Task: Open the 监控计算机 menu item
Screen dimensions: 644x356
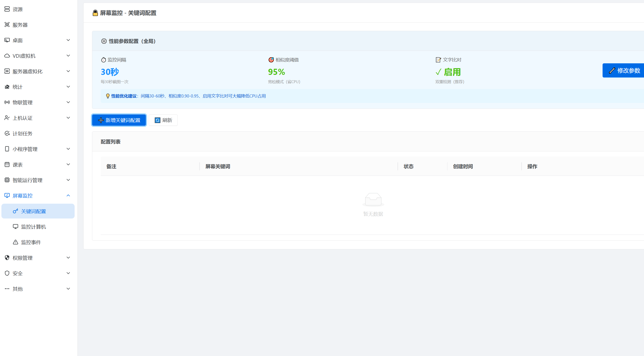Action: (33, 227)
